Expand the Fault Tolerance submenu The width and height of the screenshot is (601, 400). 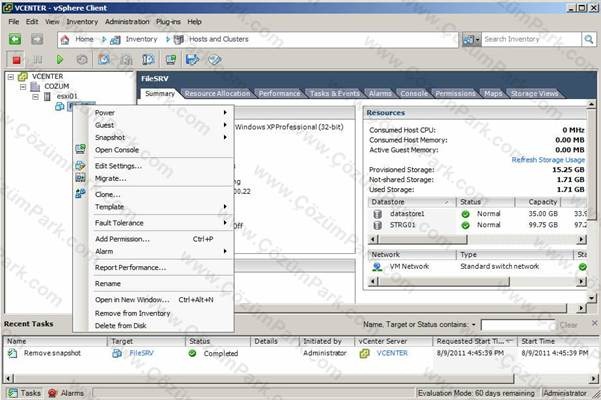click(x=225, y=223)
